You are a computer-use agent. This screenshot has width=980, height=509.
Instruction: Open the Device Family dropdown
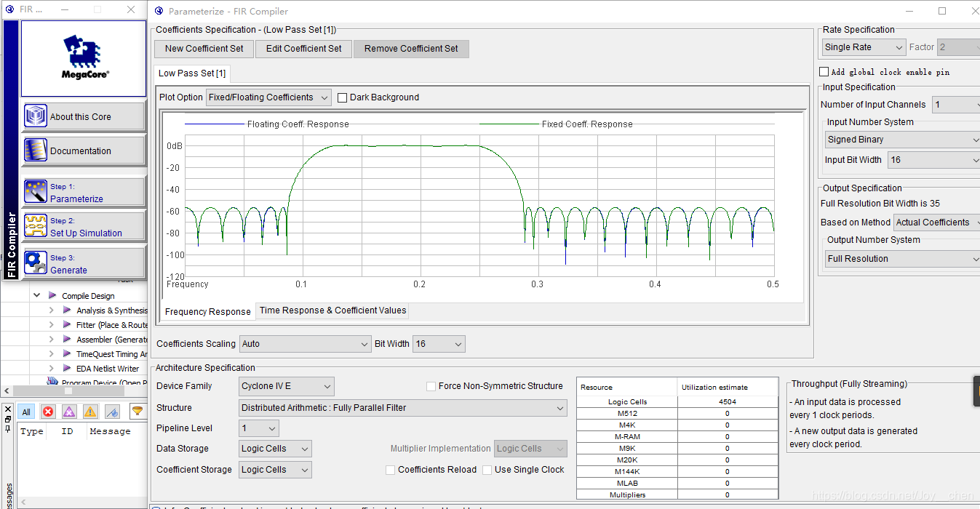point(286,386)
